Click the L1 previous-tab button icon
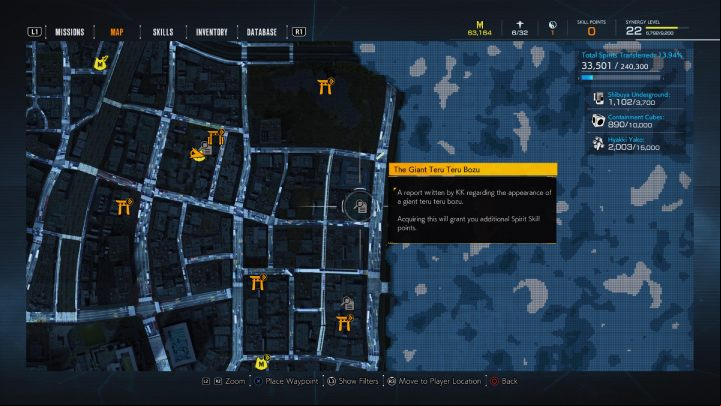721x406 pixels. (34, 32)
